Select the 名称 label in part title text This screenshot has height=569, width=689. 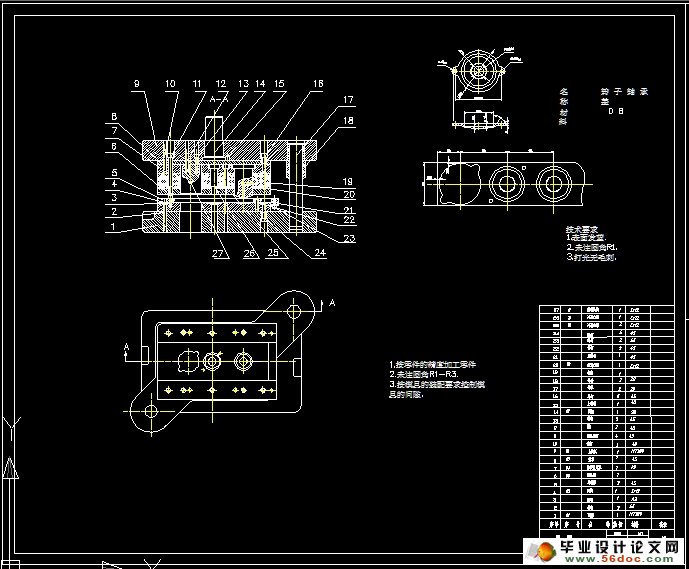(x=563, y=96)
